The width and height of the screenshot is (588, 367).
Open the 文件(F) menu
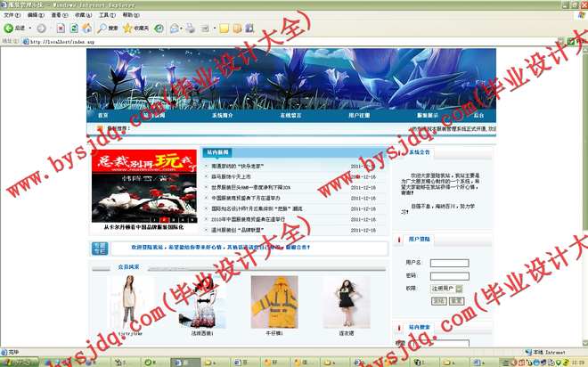(12, 15)
